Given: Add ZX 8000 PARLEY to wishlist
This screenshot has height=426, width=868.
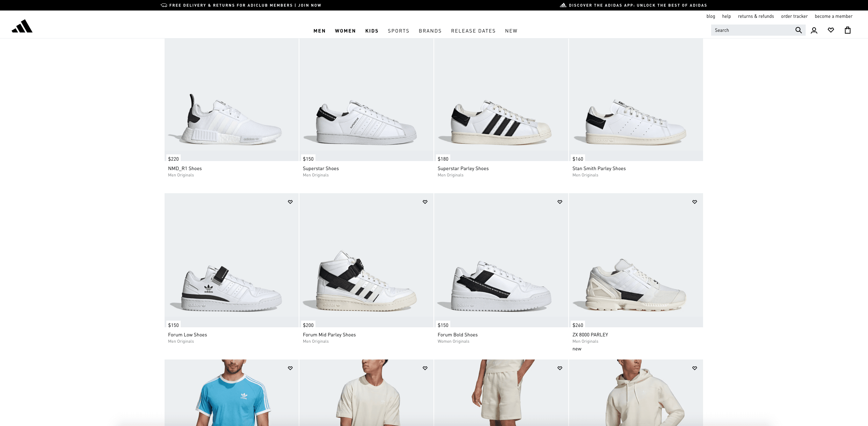Looking at the screenshot, I should point(695,202).
